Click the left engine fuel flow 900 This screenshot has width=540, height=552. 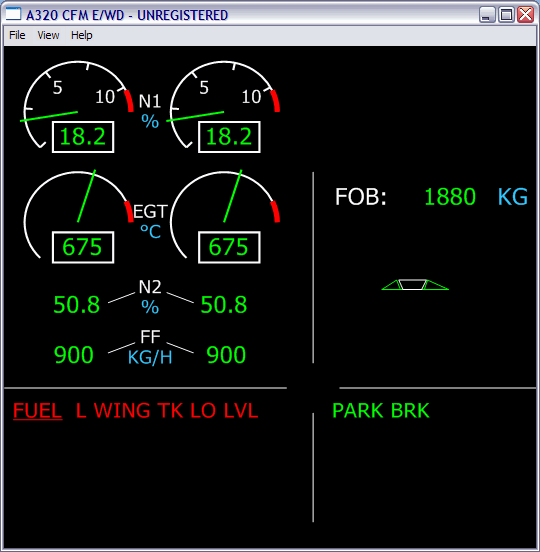(74, 355)
